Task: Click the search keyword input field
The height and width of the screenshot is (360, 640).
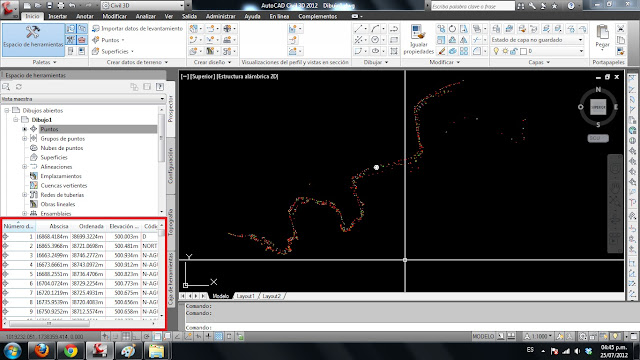Action: coord(473,6)
